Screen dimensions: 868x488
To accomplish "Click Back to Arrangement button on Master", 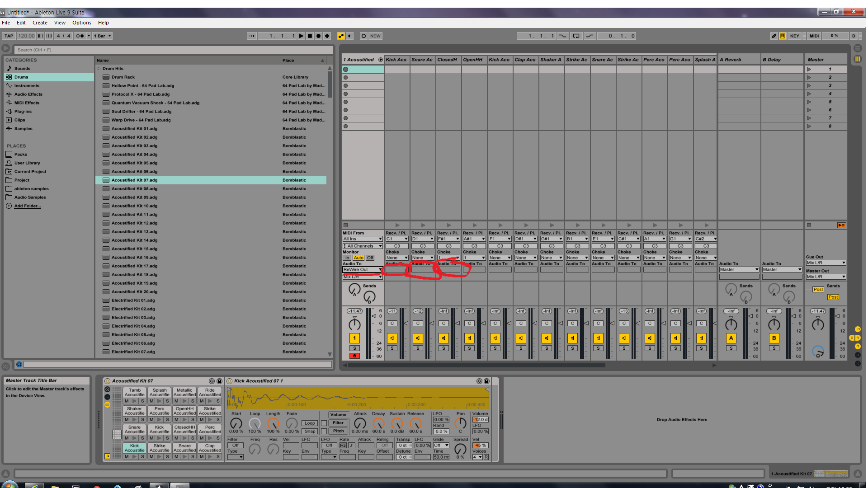I will coord(841,225).
